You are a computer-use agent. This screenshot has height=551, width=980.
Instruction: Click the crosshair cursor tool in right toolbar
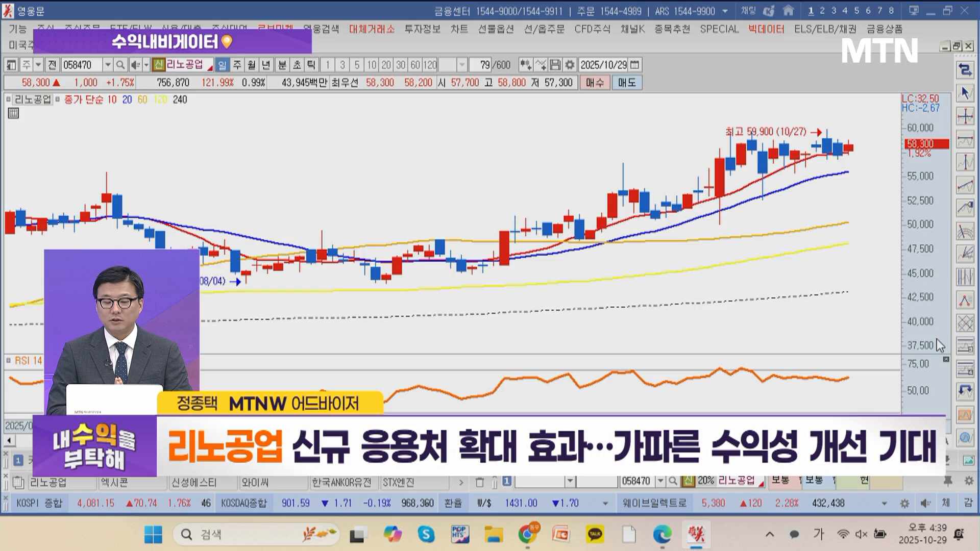tap(965, 117)
